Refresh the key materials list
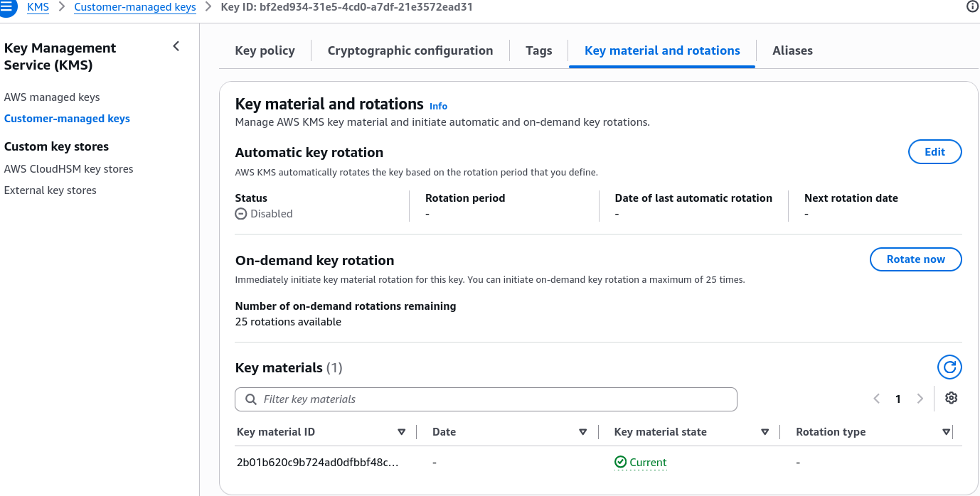 [x=949, y=367]
